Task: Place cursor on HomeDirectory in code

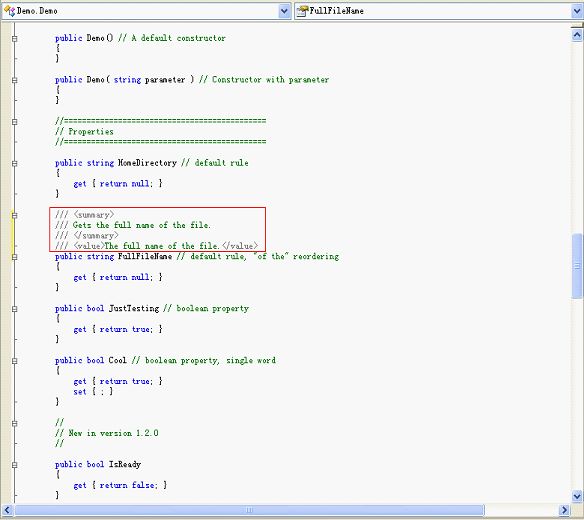Action: [x=147, y=163]
